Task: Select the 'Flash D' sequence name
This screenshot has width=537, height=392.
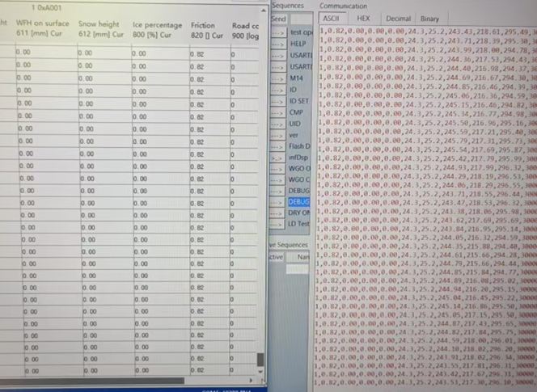Action: [299, 146]
